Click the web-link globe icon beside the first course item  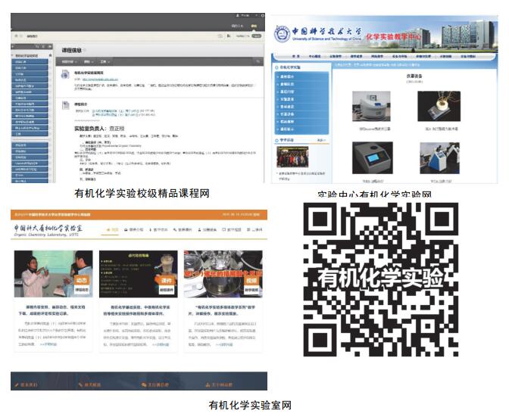click(65, 75)
